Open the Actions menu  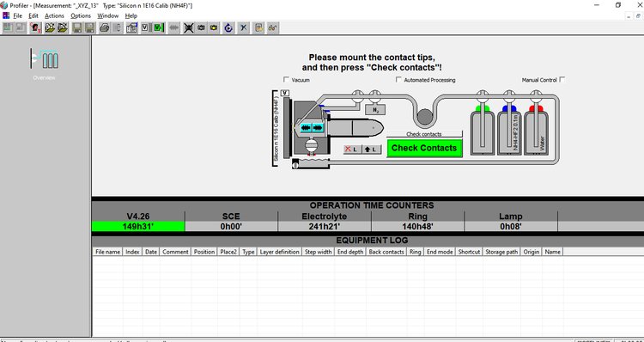coord(54,15)
